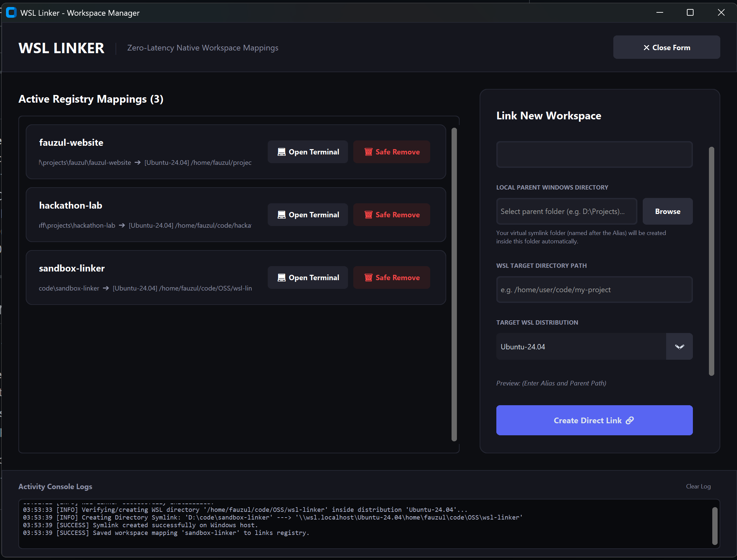Focus the empty alias input field

click(x=594, y=154)
